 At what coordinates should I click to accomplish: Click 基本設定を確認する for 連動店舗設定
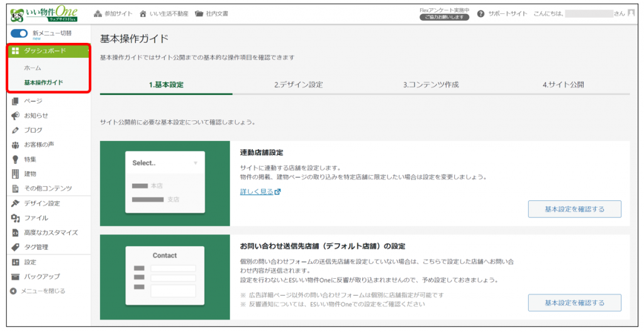tap(574, 209)
